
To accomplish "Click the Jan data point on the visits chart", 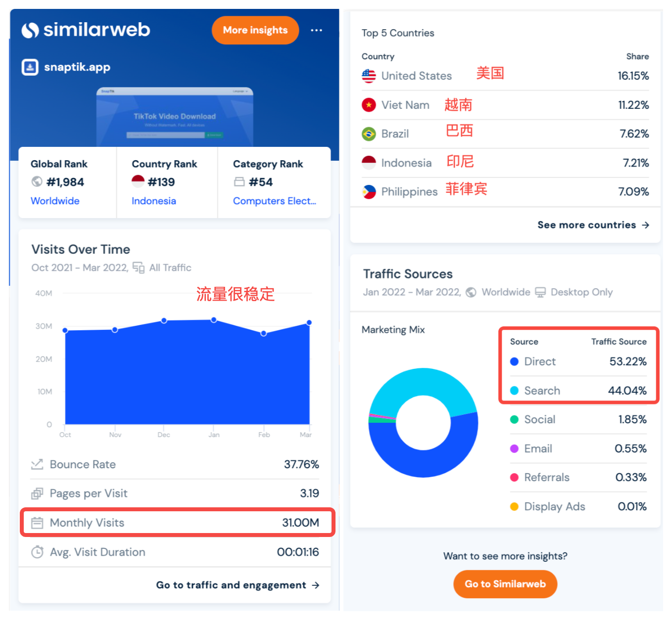I will click(214, 320).
